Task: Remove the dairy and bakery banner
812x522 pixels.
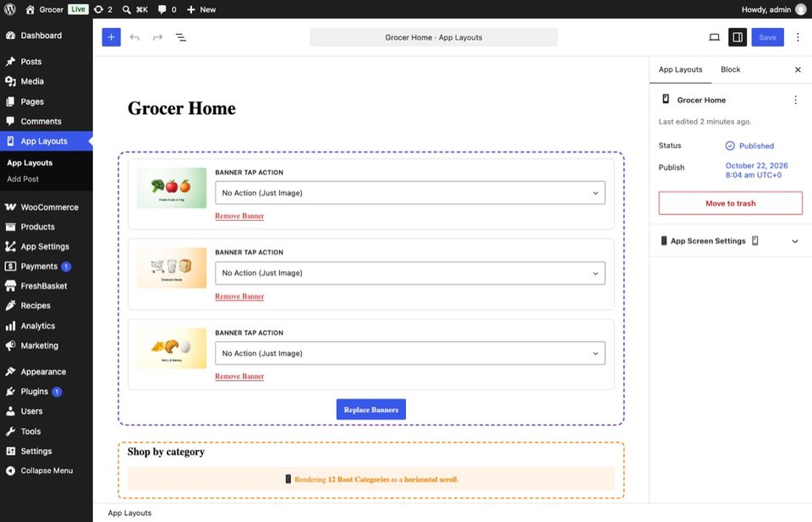Action: [239, 376]
